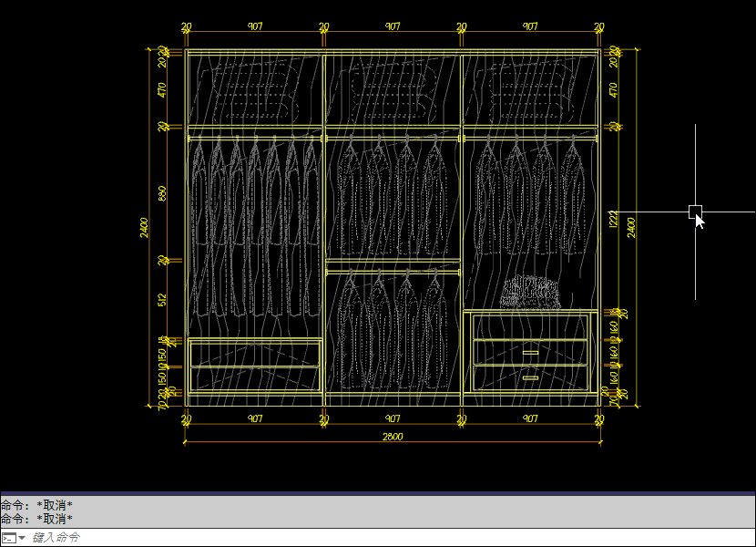
Task: Click the command line prompt icon
Action: point(8,538)
